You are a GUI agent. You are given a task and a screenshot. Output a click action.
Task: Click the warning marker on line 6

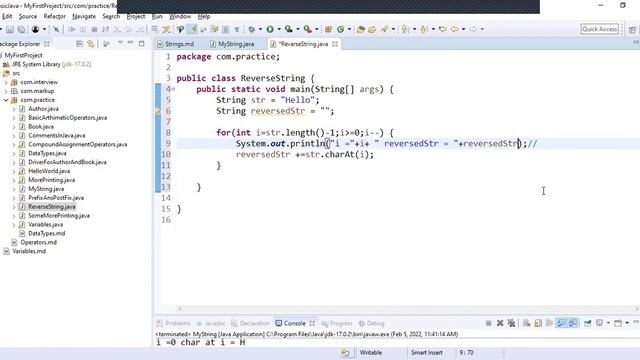(x=158, y=111)
